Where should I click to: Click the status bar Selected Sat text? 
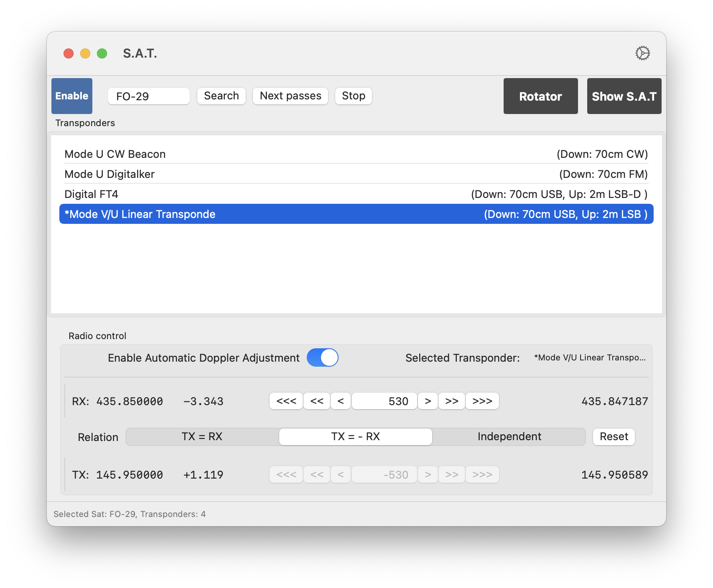click(130, 514)
